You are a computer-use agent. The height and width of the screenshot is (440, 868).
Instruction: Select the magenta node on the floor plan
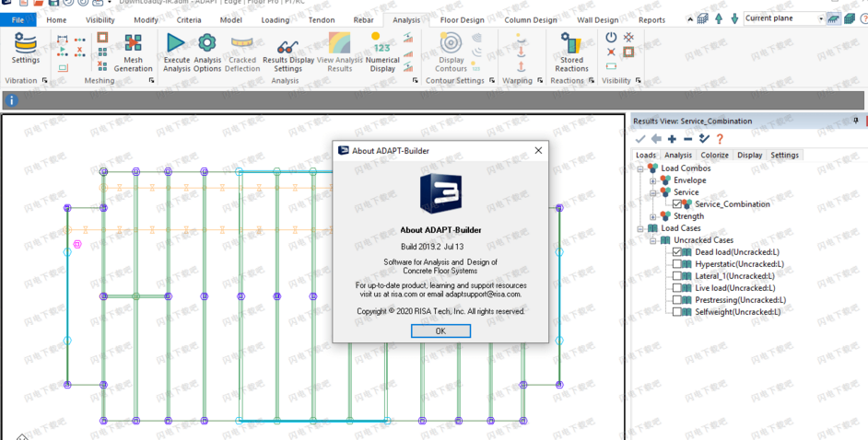(77, 244)
